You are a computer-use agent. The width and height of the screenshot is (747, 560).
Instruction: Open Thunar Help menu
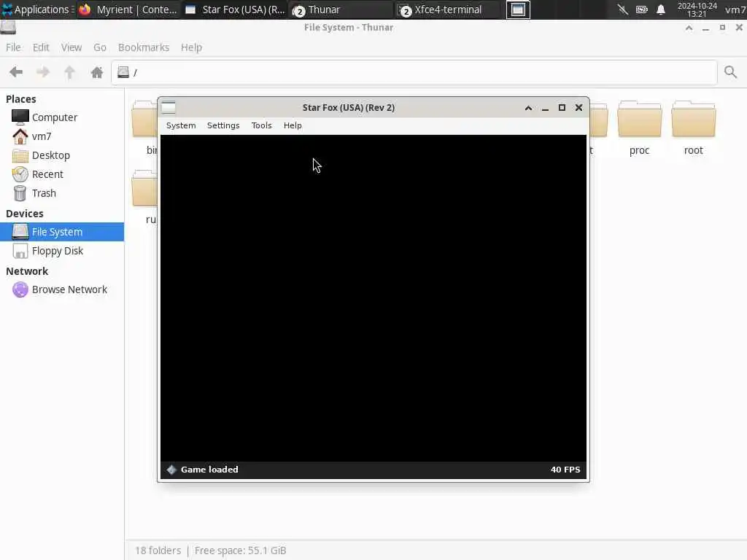(191, 47)
